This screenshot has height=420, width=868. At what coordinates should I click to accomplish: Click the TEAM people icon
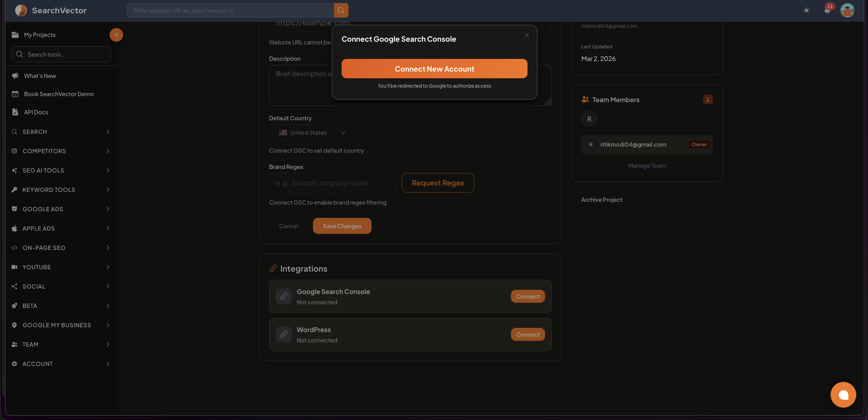(x=14, y=344)
